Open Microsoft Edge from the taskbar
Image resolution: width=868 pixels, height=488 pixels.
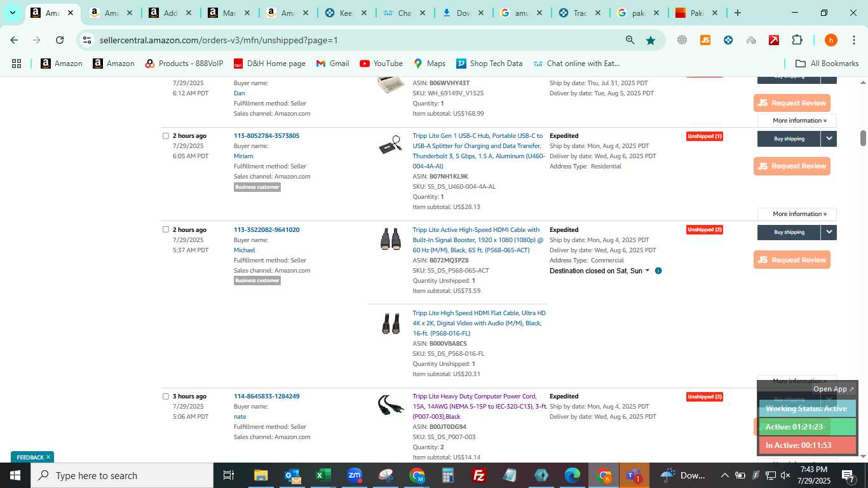pyautogui.click(x=573, y=475)
